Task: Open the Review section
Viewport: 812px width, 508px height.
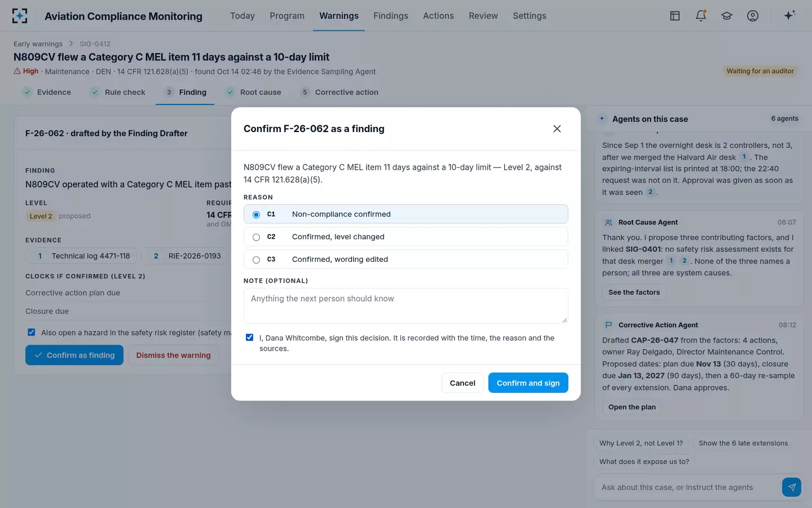Action: tap(483, 16)
